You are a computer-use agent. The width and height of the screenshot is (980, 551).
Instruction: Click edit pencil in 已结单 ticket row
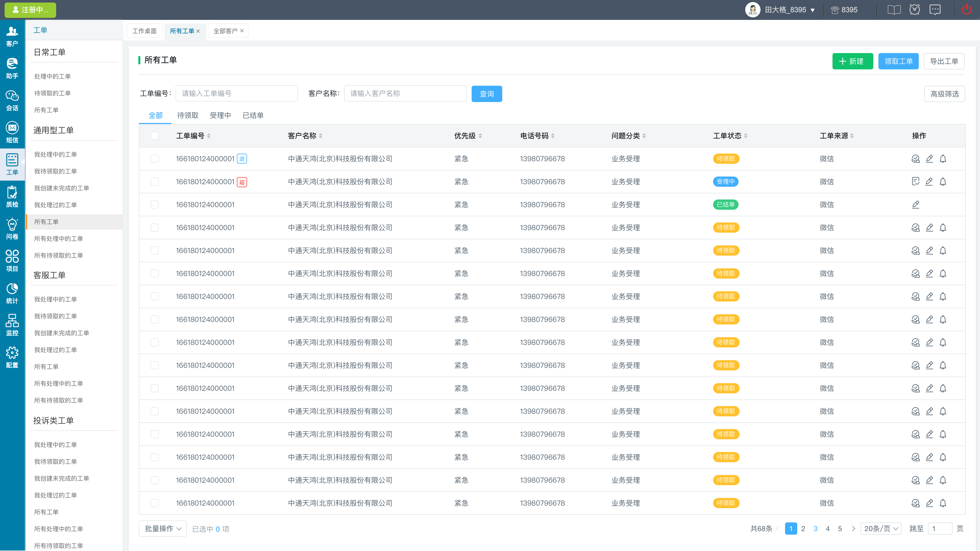(x=916, y=205)
